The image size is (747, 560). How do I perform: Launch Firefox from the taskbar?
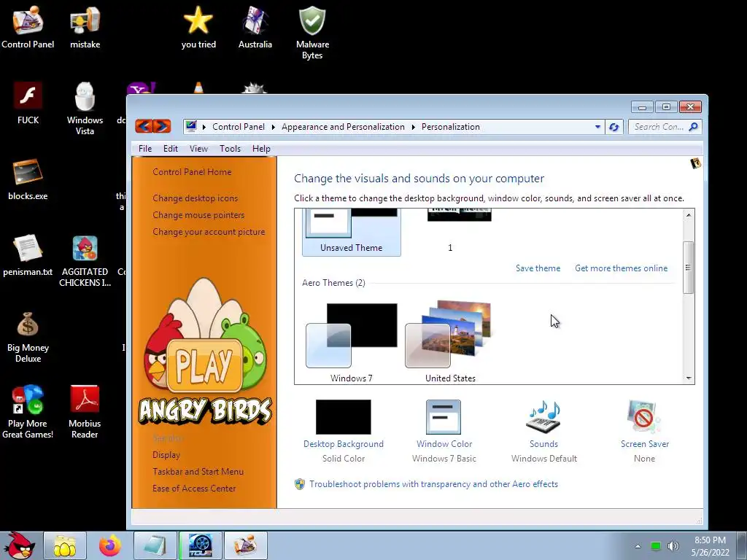(x=110, y=545)
